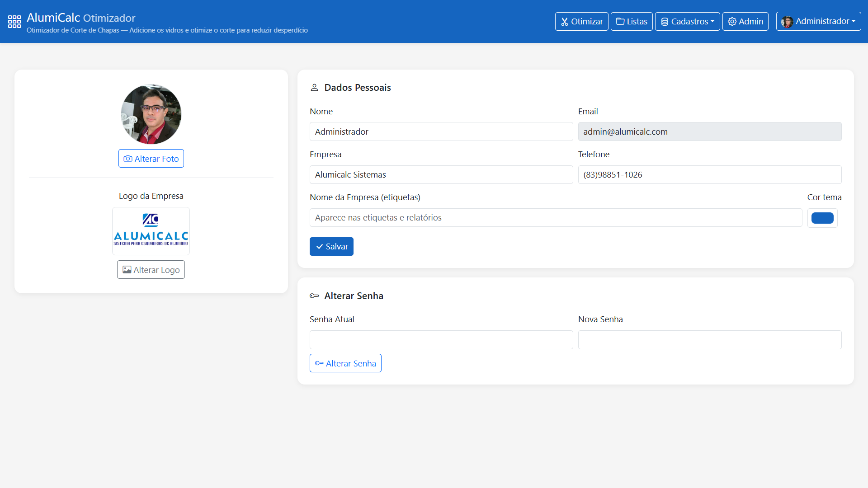Screen dimensions: 868x488
Task: Click the person icon beside Dados Pessoais
Action: click(314, 88)
